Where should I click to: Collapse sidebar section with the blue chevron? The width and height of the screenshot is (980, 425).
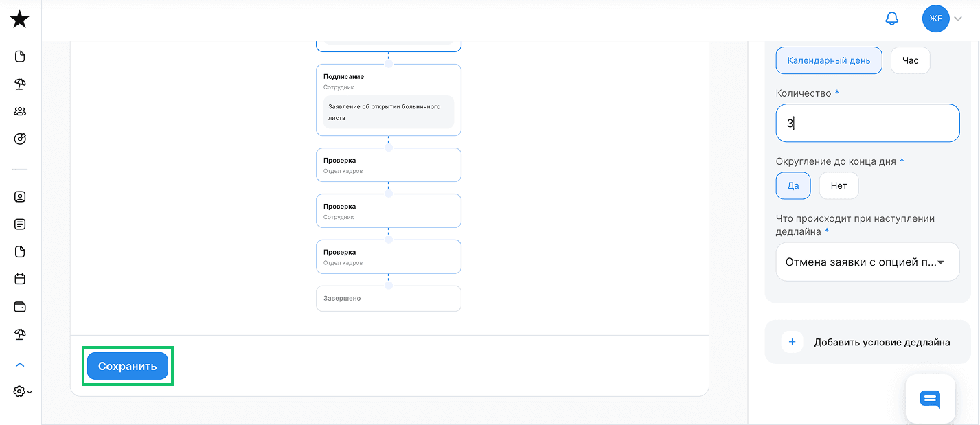click(20, 365)
